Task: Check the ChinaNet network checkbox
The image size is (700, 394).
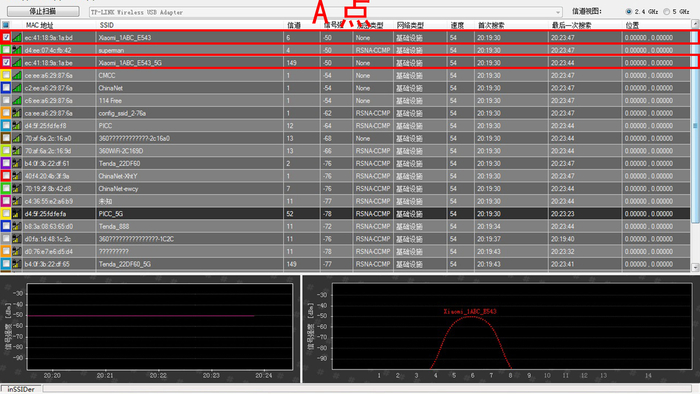Action: 6,88
